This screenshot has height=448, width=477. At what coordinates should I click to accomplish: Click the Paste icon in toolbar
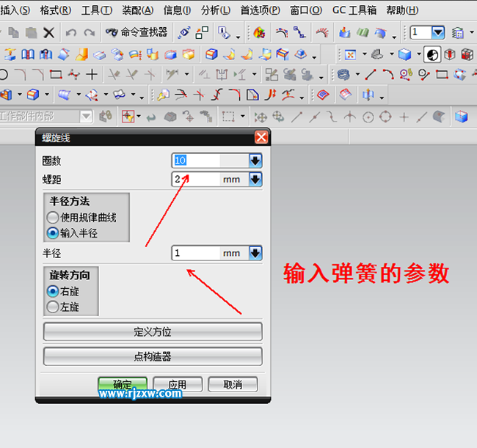click(31, 32)
